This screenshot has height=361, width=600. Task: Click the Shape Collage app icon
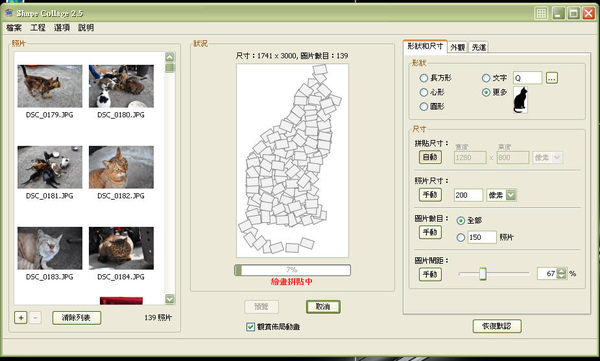[9, 13]
